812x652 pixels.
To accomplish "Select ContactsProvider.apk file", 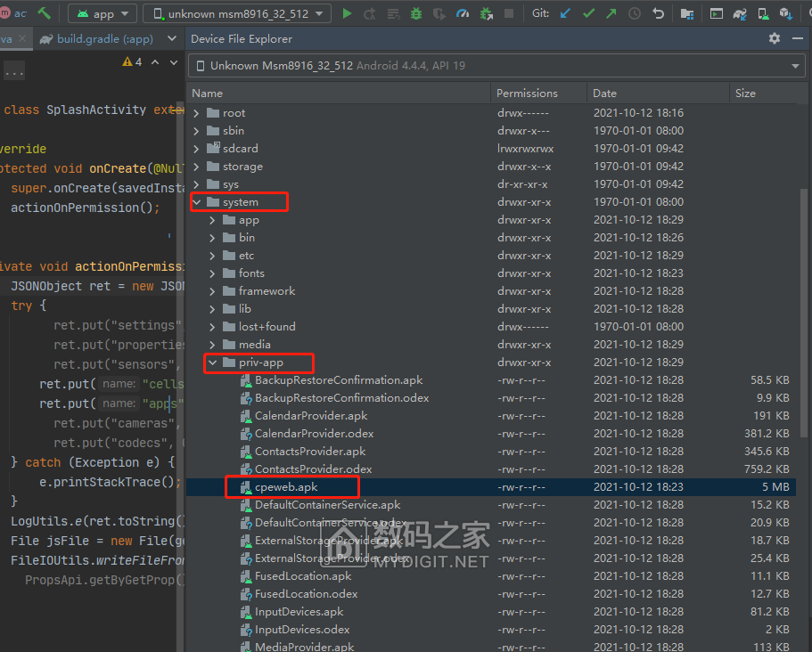I will pos(491,452).
